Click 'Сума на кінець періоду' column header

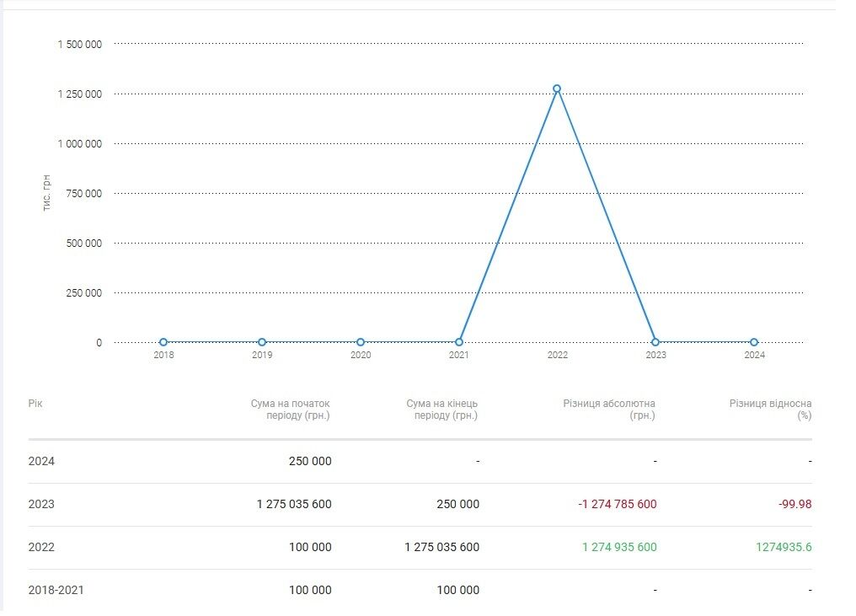[x=441, y=410]
